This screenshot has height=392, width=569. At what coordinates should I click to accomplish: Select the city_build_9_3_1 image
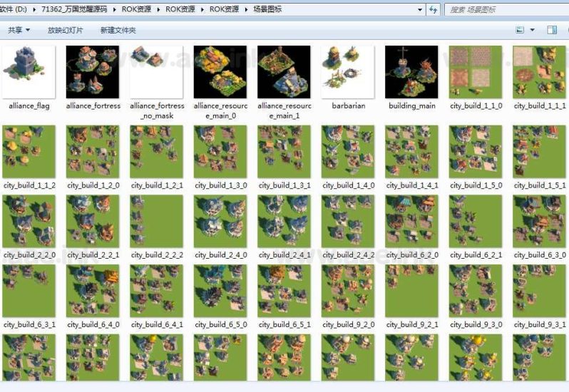coord(539,292)
